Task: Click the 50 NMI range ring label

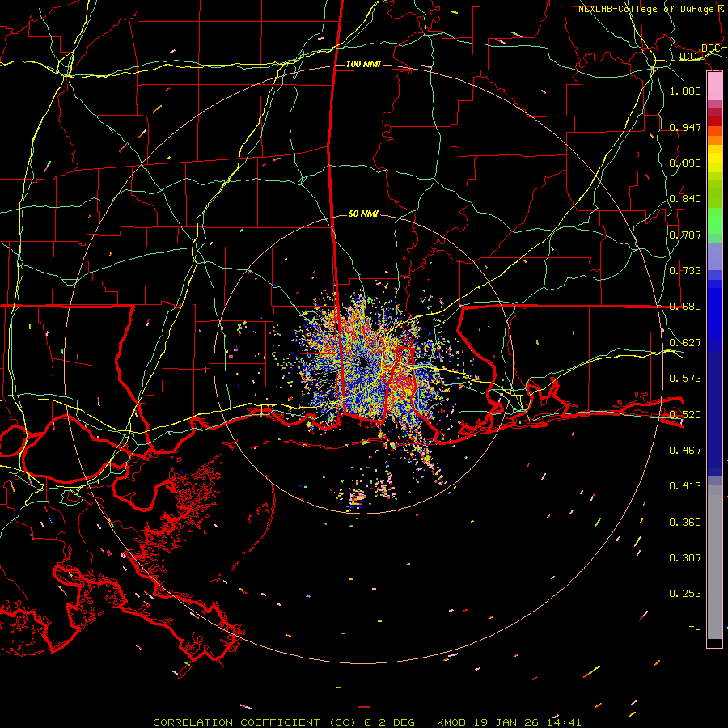Action: (363, 214)
